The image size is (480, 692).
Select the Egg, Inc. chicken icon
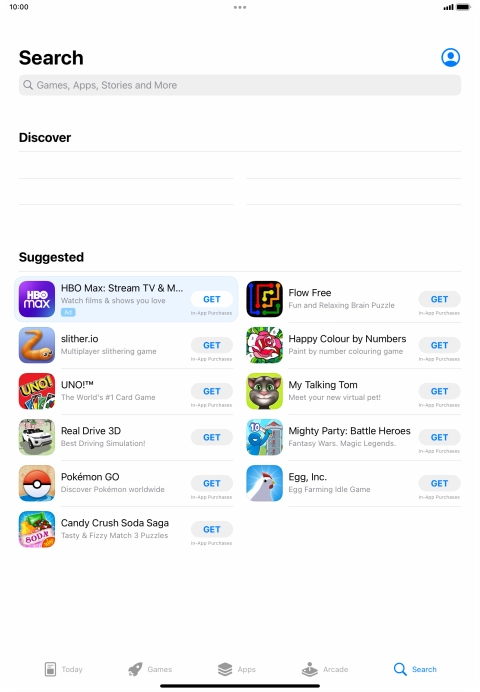264,483
